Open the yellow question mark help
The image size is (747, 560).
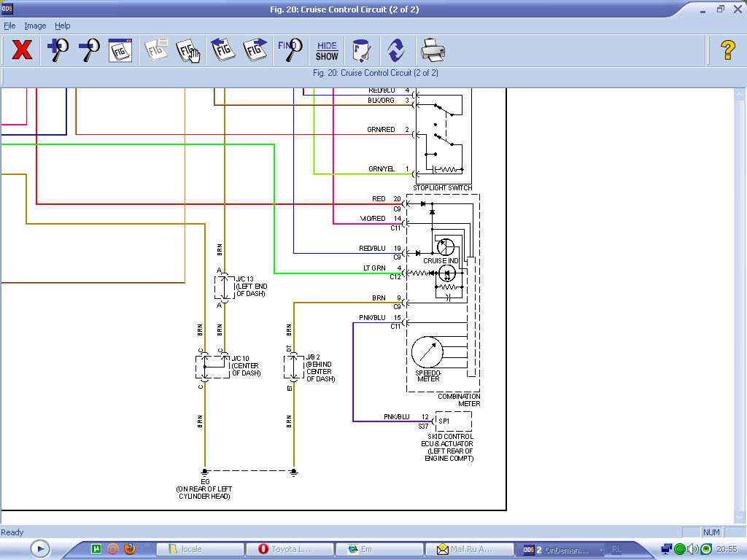point(727,50)
